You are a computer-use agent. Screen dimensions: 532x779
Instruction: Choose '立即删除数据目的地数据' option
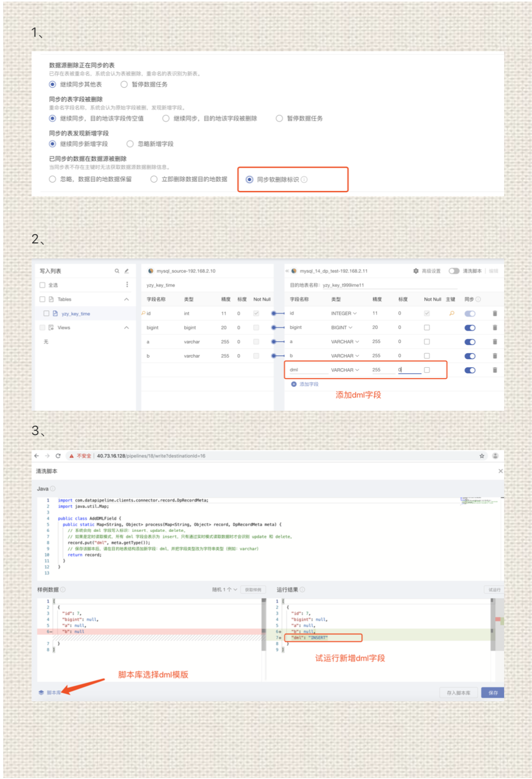(x=154, y=179)
